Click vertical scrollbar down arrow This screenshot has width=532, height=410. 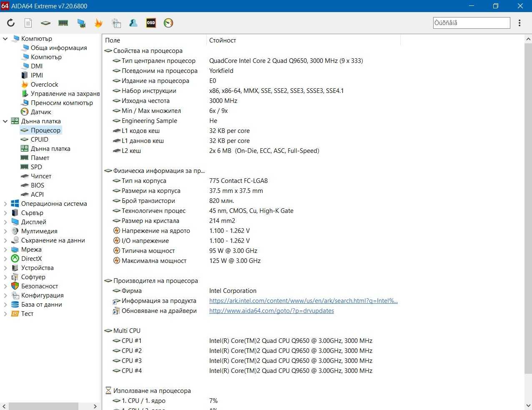pos(528,405)
